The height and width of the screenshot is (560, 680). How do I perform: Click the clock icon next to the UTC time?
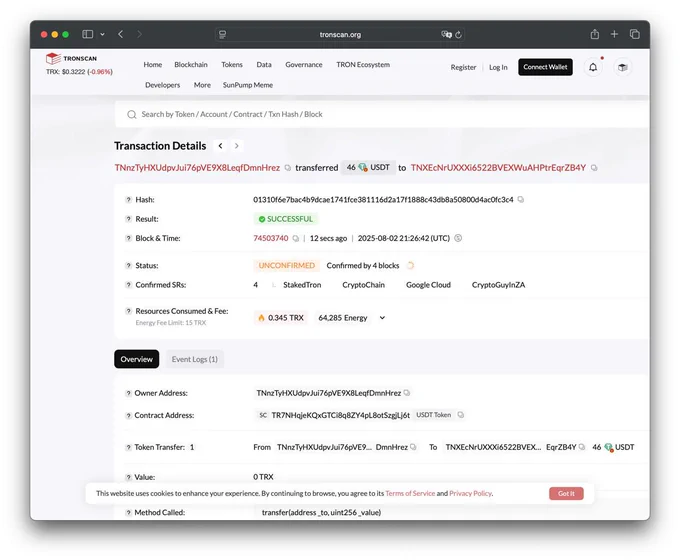pos(458,238)
